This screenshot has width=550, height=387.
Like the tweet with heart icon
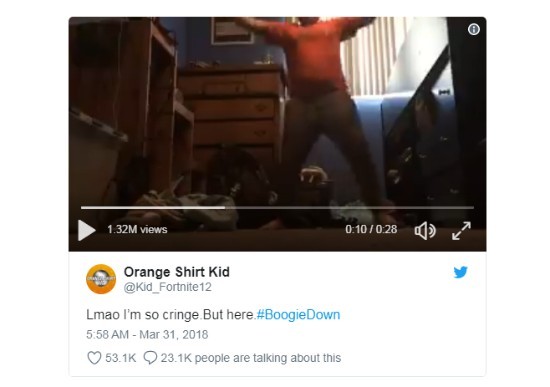[94, 358]
